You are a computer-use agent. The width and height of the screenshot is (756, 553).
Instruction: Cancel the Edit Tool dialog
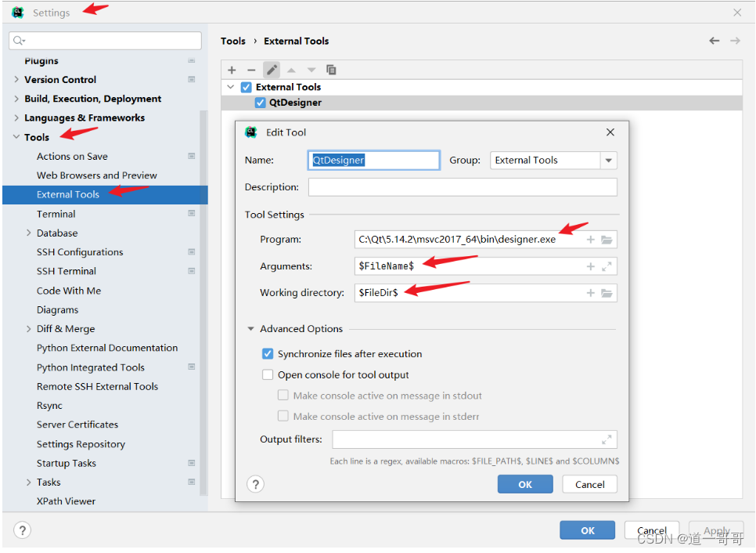589,484
